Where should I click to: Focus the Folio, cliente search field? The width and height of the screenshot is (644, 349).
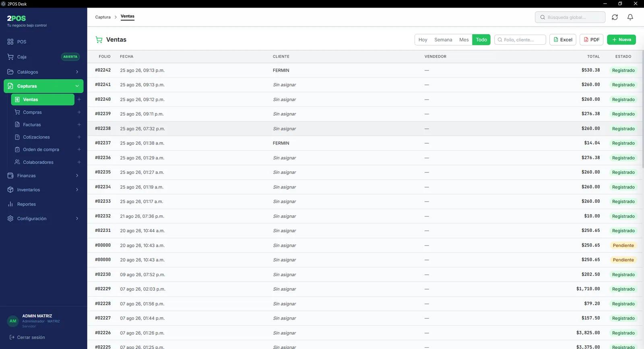click(520, 40)
